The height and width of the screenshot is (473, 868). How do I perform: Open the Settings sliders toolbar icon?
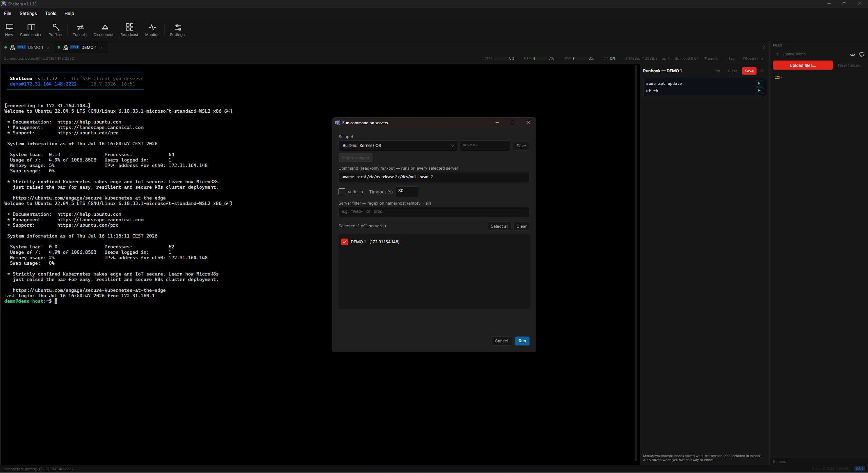coord(177,30)
